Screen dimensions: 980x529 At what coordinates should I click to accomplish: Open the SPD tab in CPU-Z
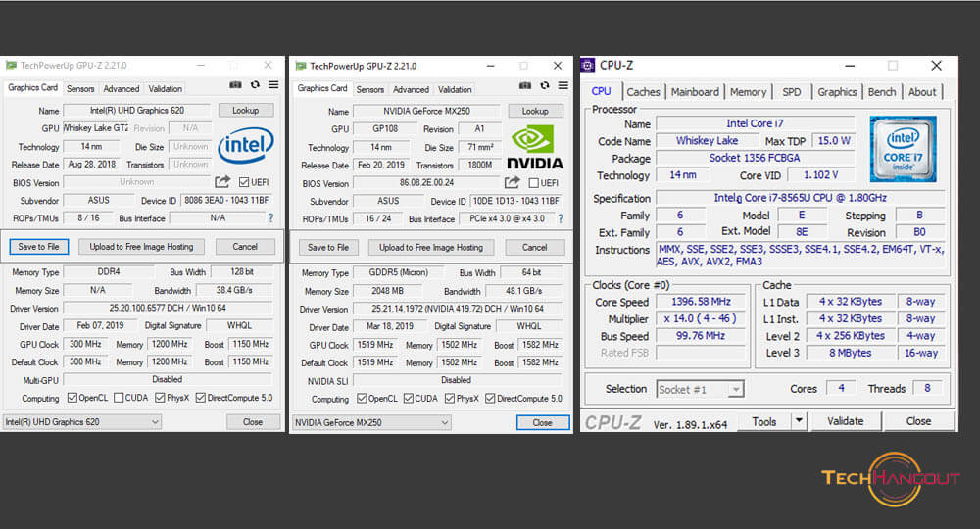pos(792,92)
